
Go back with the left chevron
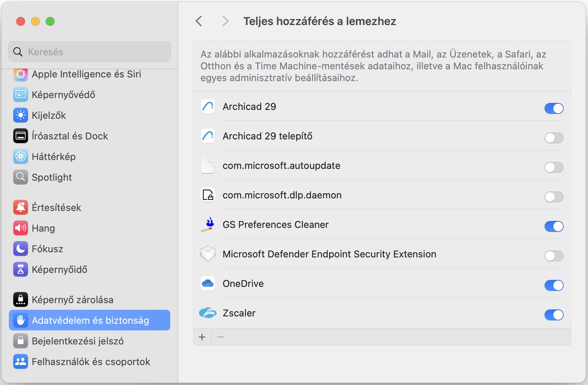coord(199,21)
